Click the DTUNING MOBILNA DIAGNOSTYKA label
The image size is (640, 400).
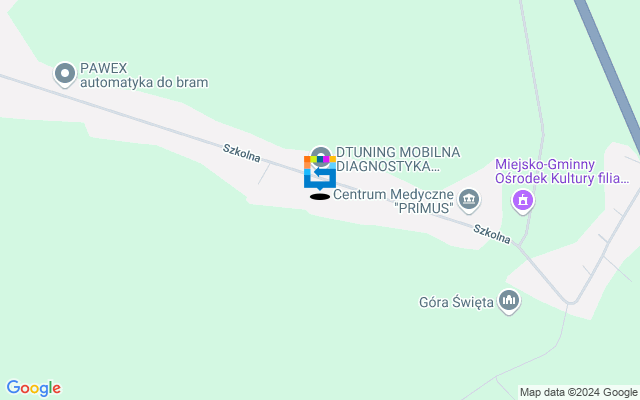pos(398,159)
